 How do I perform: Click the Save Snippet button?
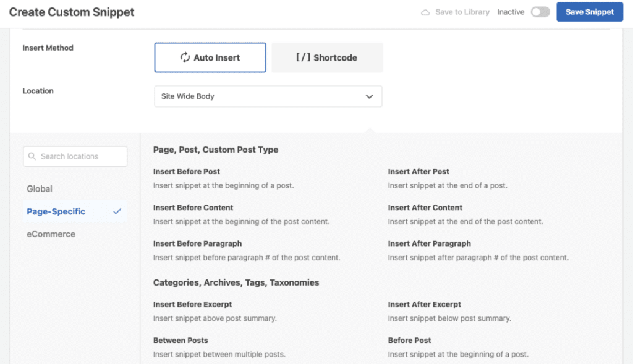[589, 12]
